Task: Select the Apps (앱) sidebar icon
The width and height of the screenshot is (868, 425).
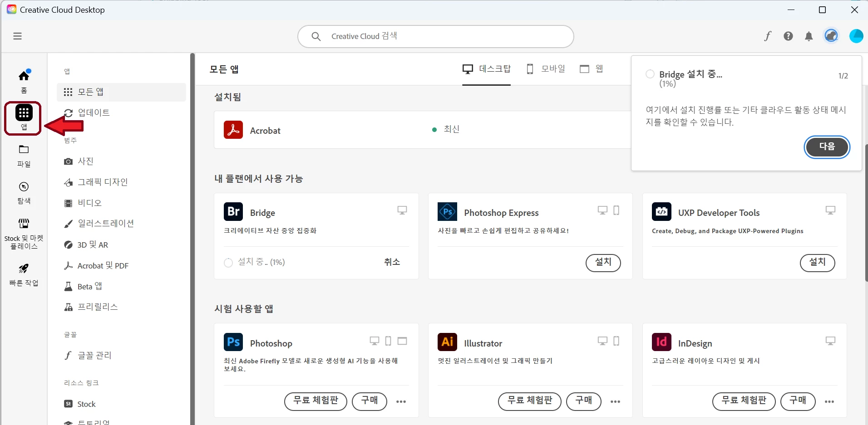Action: 24,118
